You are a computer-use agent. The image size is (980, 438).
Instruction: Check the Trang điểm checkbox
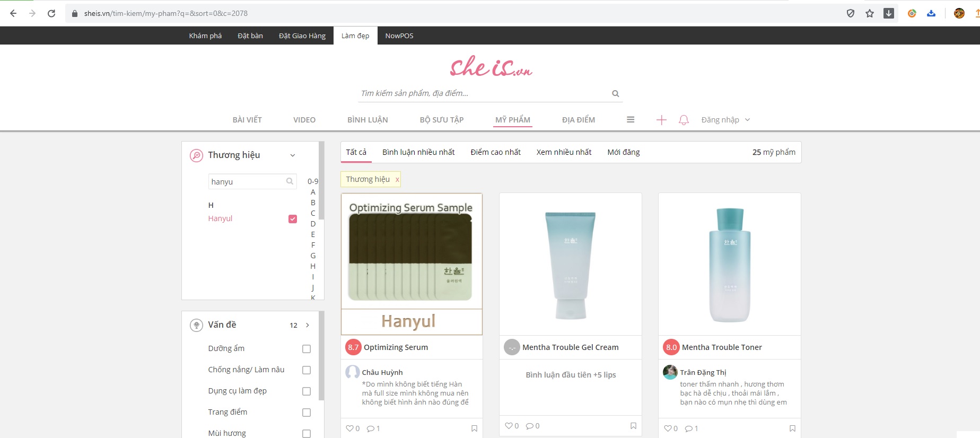coord(307,413)
